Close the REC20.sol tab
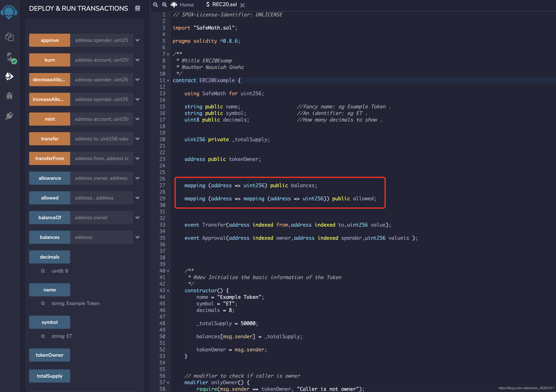 coord(242,5)
